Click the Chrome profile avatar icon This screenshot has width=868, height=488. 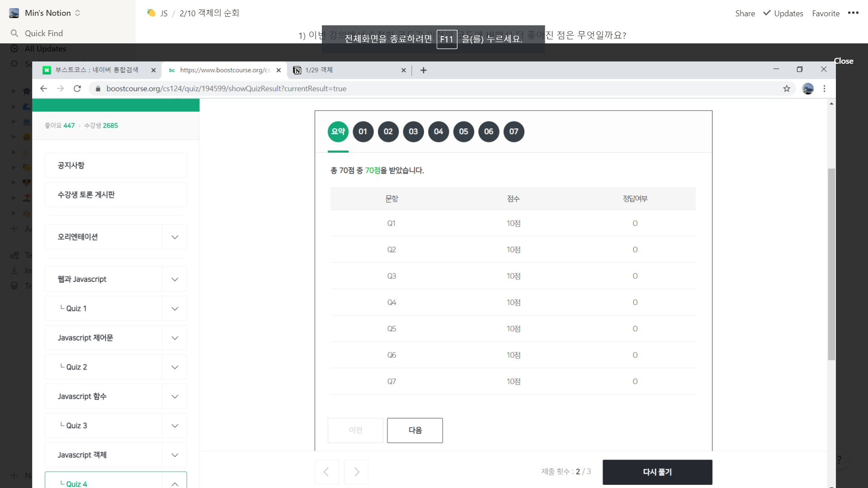point(807,89)
